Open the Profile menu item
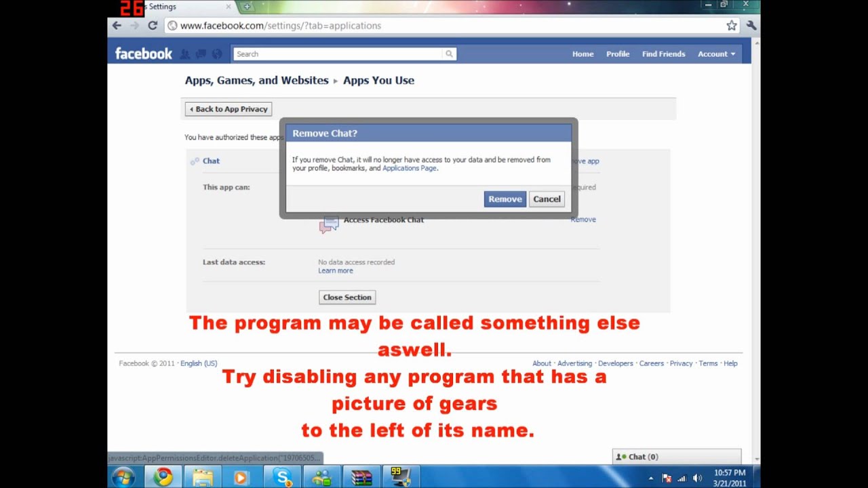This screenshot has width=868, height=488. pyautogui.click(x=618, y=54)
